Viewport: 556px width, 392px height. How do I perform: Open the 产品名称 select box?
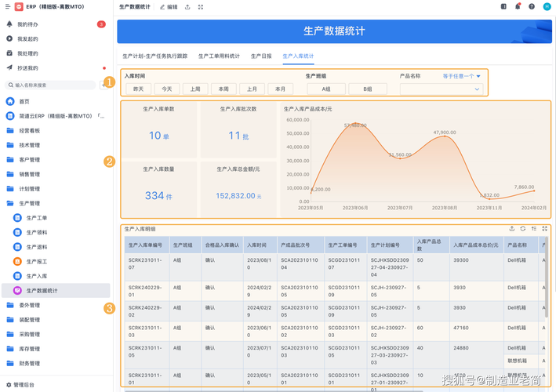(x=442, y=89)
